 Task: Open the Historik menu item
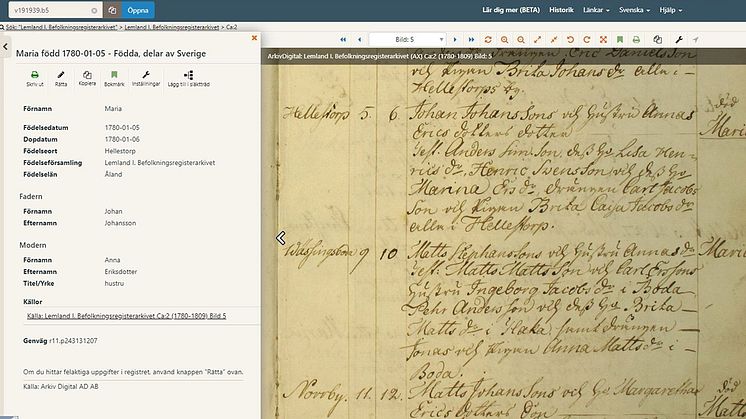point(561,9)
